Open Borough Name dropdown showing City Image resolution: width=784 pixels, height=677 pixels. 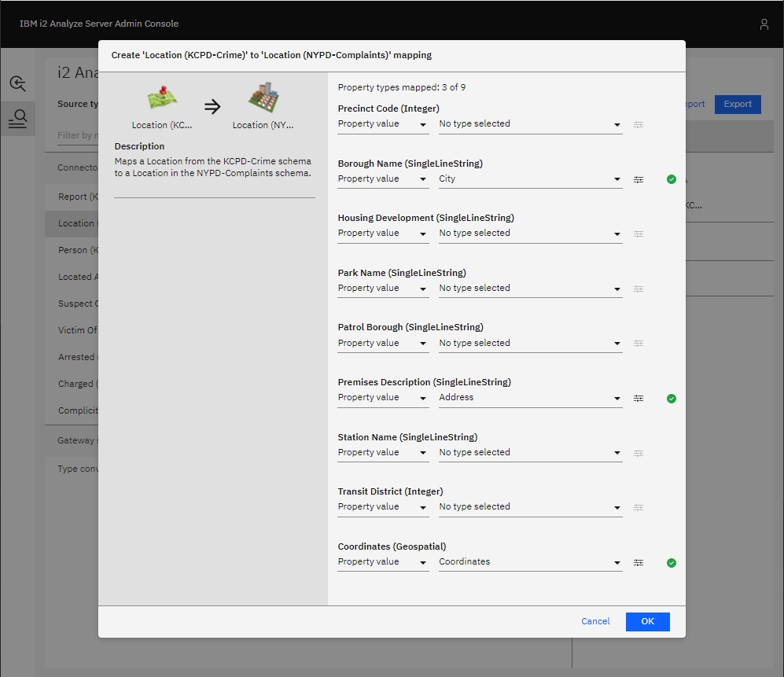[x=530, y=179]
